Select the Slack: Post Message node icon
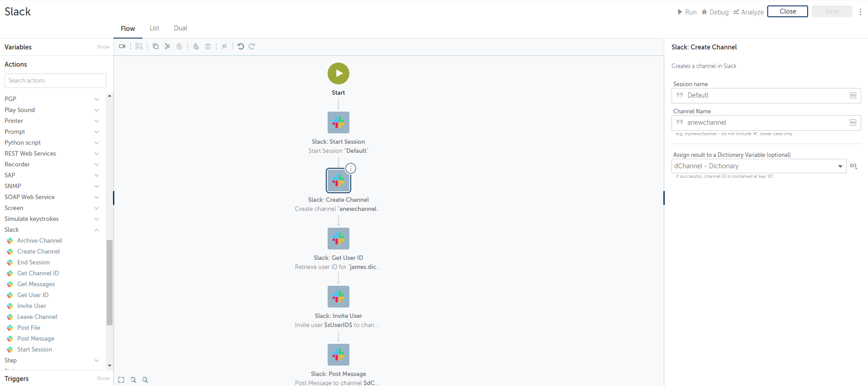 point(338,355)
